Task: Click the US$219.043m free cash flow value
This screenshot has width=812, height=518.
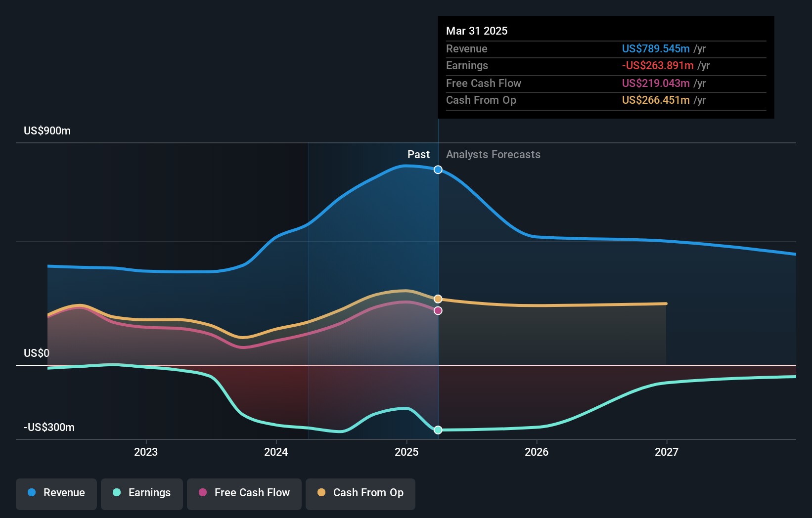Action: pyautogui.click(x=656, y=84)
